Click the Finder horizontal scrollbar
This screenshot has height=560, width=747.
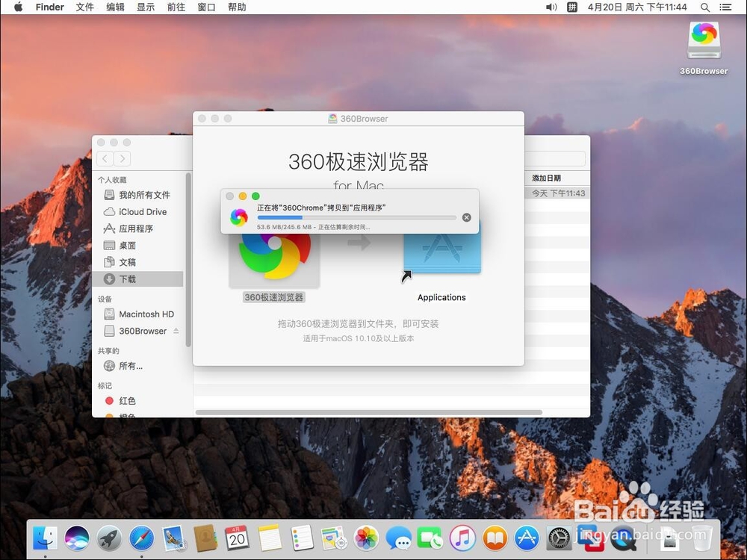(369, 412)
